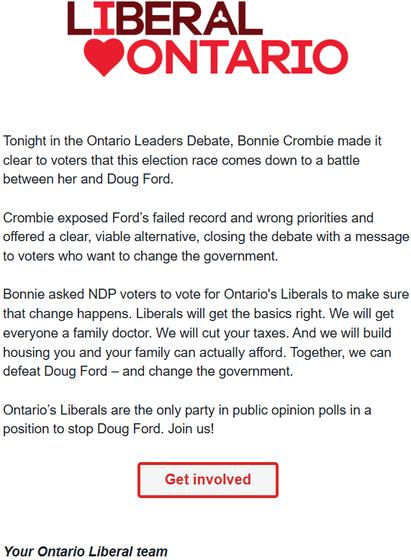Click "between her and Doug Ford." line
Screen dimensions: 411x560
click(x=88, y=179)
